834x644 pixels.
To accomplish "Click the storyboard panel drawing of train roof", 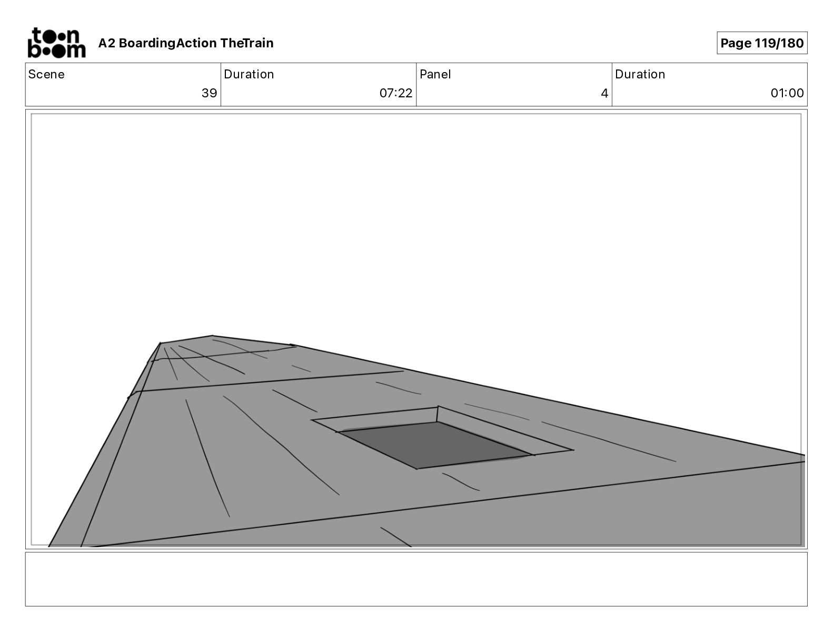I will pyautogui.click(x=416, y=329).
